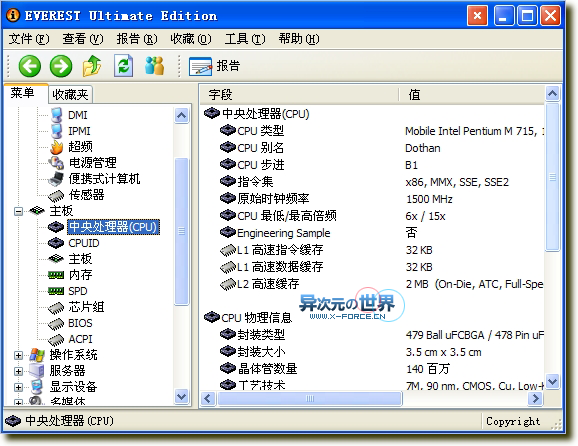
Task: Click the 晶体管数量 row
Action: pyautogui.click(x=372, y=369)
